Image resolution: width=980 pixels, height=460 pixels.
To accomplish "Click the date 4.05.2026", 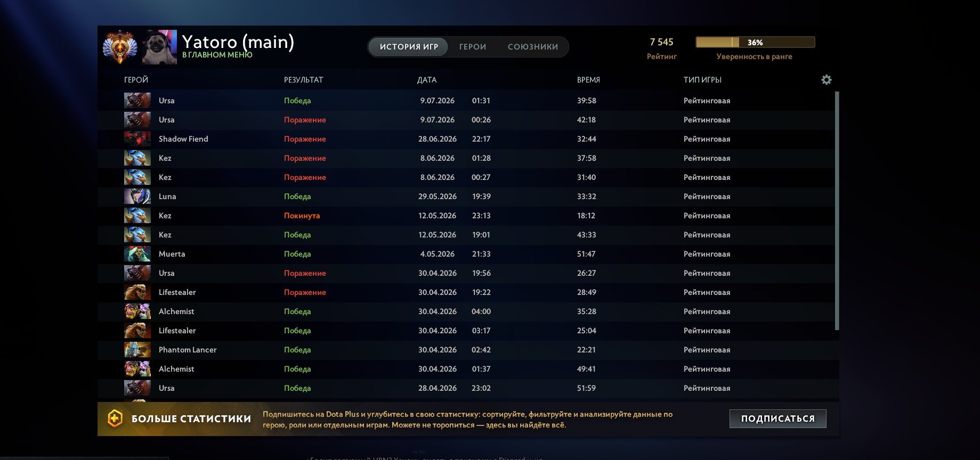I will coord(438,254).
